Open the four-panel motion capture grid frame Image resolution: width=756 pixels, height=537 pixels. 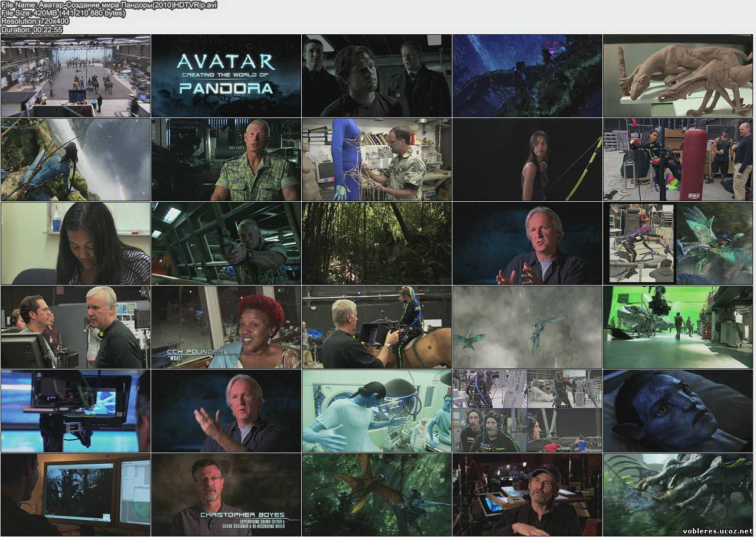[527, 411]
